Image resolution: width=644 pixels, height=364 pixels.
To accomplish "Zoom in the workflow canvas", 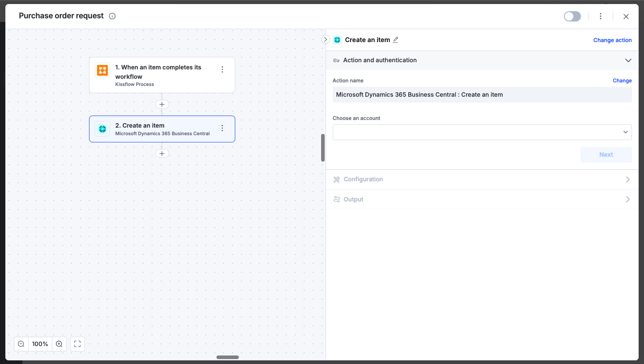I will point(59,344).
